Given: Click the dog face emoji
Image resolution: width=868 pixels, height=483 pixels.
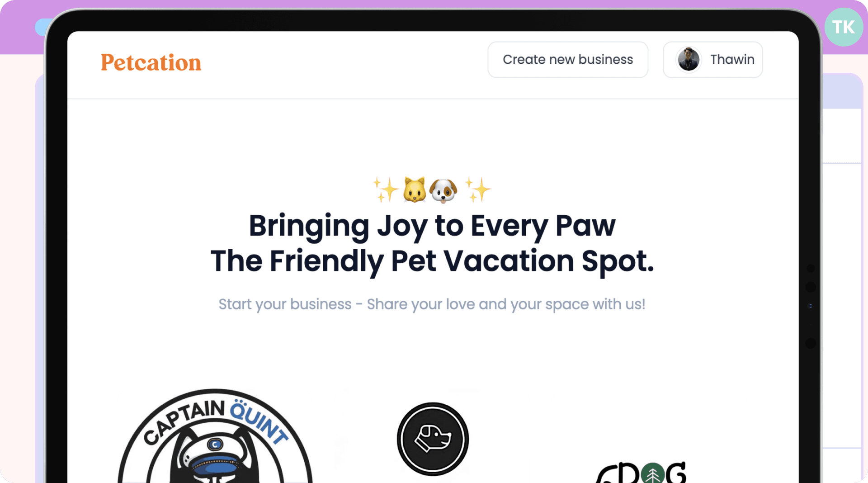Looking at the screenshot, I should [443, 190].
